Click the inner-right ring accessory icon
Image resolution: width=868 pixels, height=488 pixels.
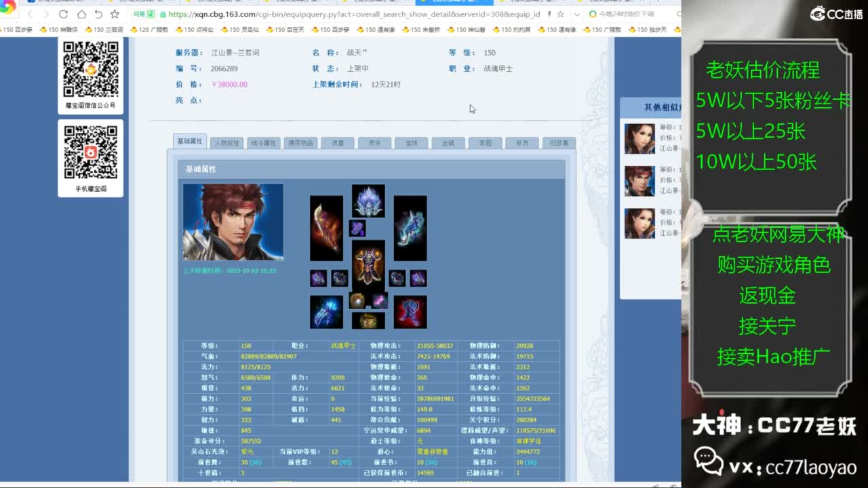397,278
